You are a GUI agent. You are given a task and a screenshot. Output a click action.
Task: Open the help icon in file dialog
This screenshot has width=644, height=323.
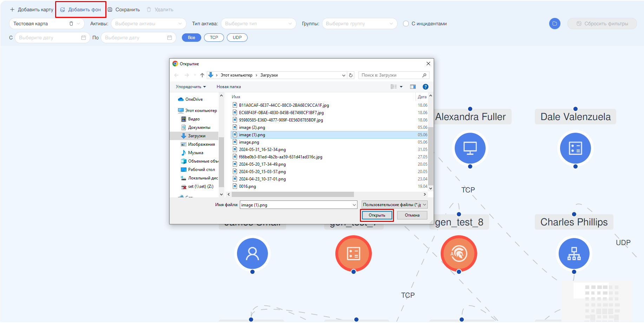click(425, 87)
